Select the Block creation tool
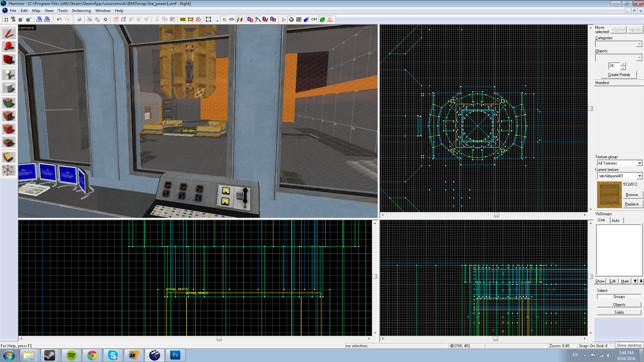The width and height of the screenshot is (644, 362). [9, 88]
